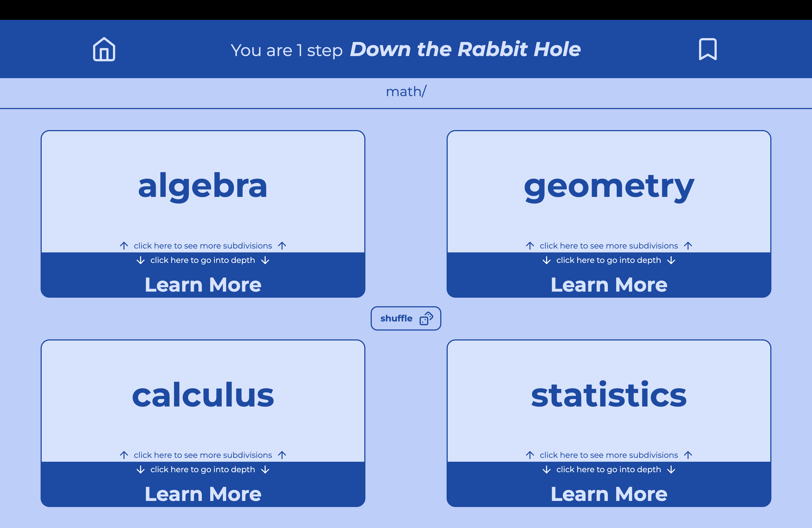Click the down arrow on the geometry card
This screenshot has height=528, width=812.
[x=547, y=260]
